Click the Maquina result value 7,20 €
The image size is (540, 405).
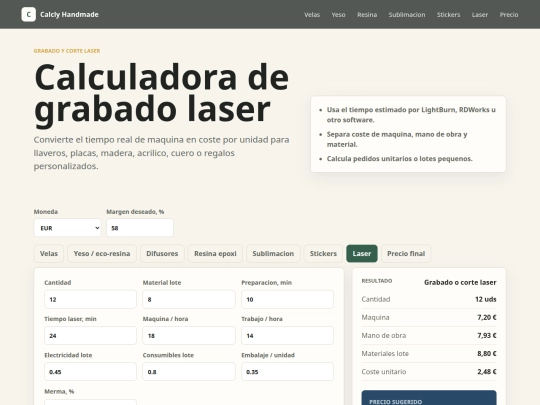click(487, 317)
